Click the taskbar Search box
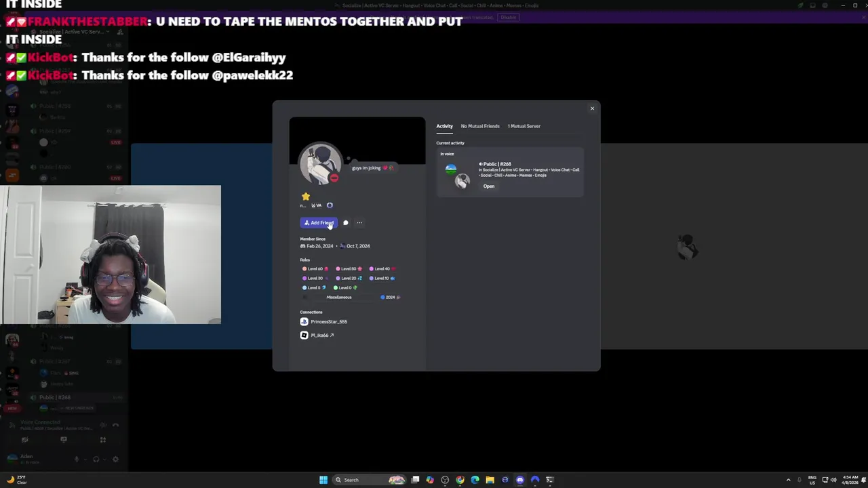Image resolution: width=868 pixels, height=488 pixels. pos(370,480)
